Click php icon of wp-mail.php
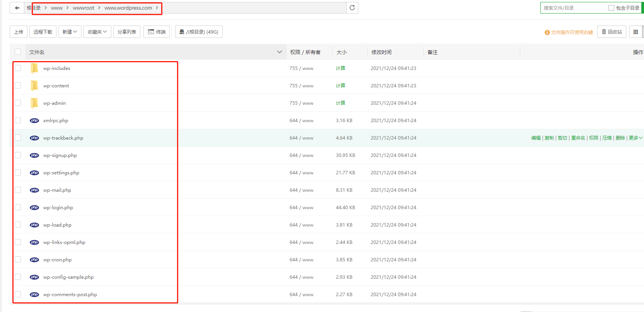This screenshot has width=644, height=312. pos(34,190)
